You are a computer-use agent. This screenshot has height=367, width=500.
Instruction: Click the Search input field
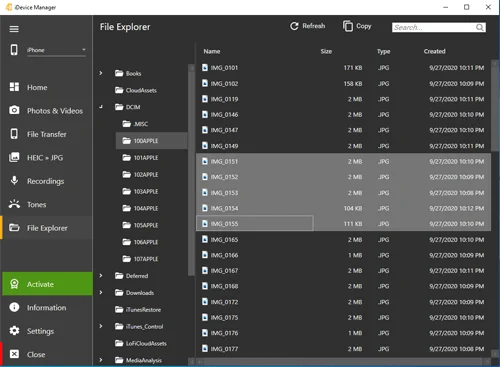439,27
